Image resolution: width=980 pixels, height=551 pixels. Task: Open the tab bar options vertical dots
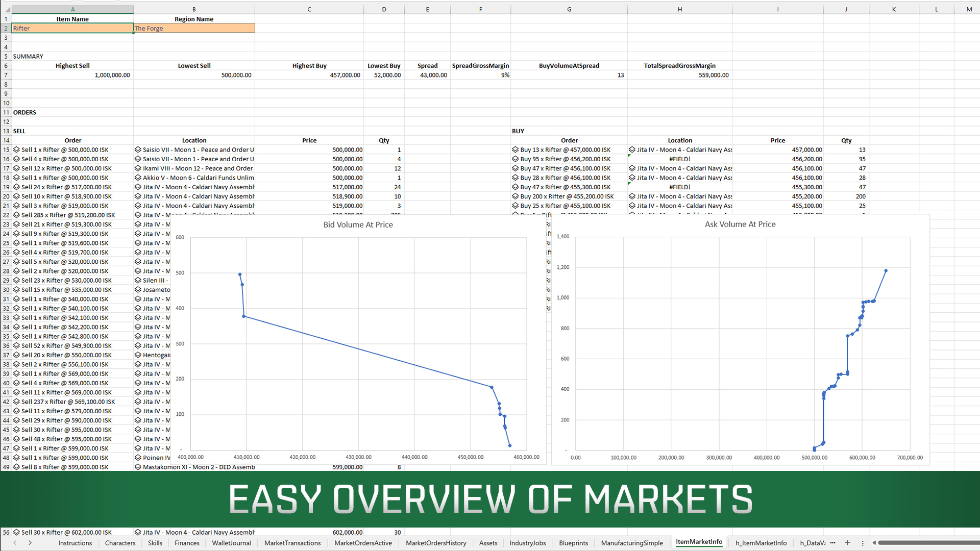(x=863, y=543)
